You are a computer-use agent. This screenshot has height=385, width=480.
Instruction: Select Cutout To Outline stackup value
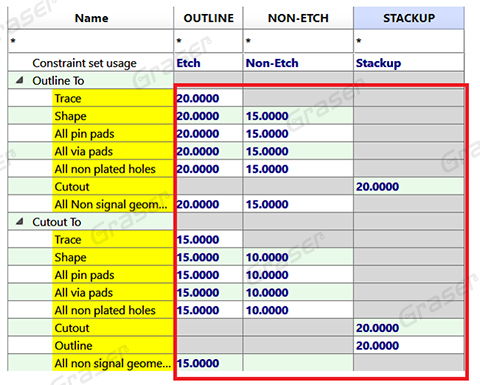(409, 345)
